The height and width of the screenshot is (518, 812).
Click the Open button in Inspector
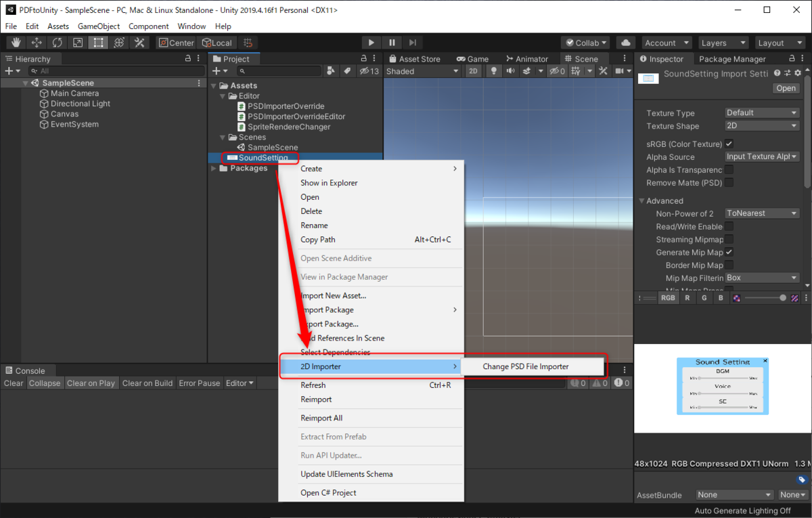(x=786, y=88)
